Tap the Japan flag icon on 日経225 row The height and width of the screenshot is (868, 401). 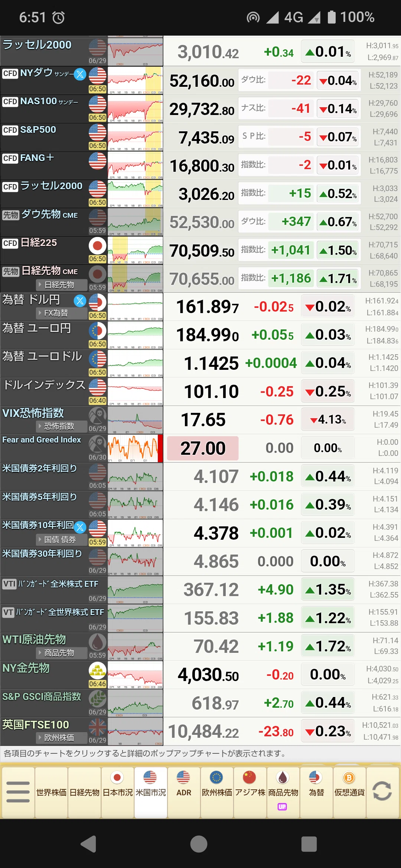[x=98, y=246]
